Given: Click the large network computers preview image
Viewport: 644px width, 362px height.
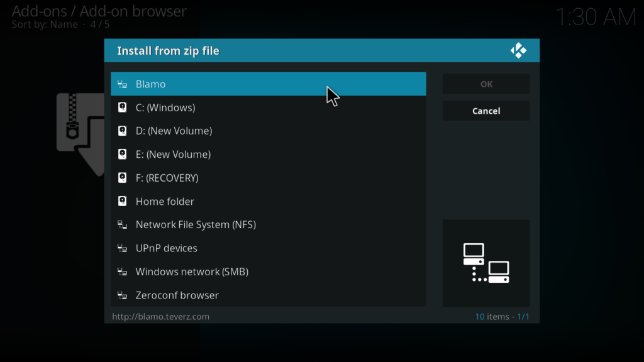Looking at the screenshot, I should [x=486, y=263].
